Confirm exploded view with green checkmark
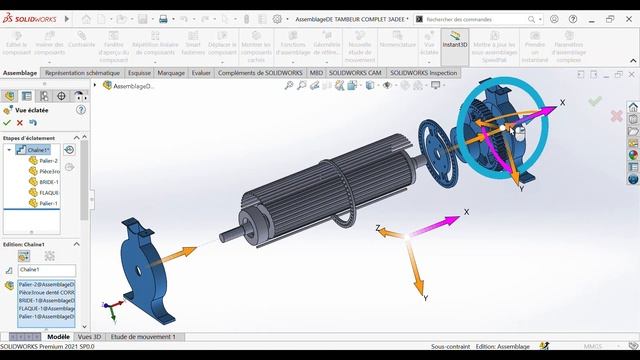Screen dimensions: 640x360 7,122
